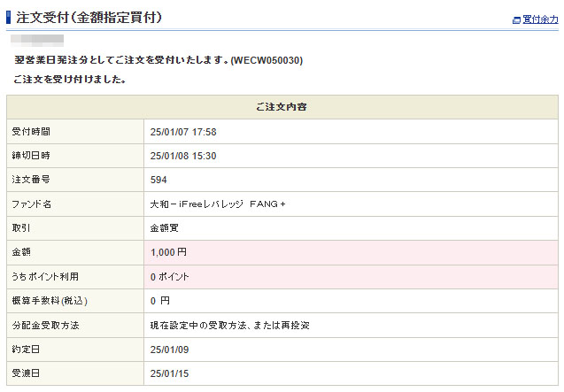Click the 受渡日 value 25/01/15
Screen dimensions: 564x392
pyautogui.click(x=170, y=373)
